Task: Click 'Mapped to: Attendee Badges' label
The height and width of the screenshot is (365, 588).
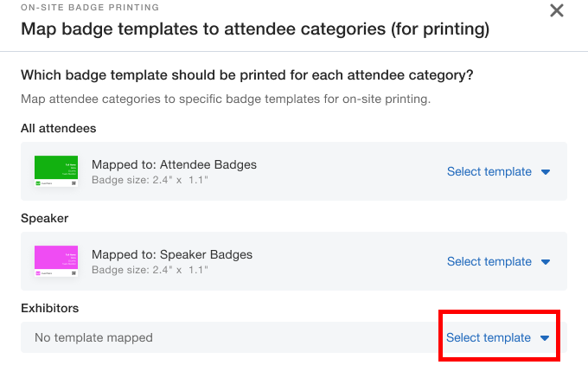Action: coord(174,164)
